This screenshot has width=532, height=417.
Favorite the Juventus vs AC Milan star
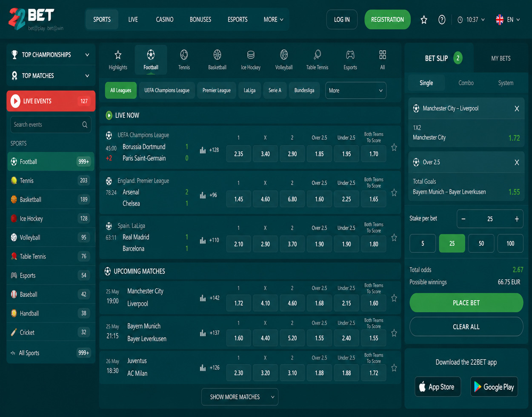coord(394,368)
